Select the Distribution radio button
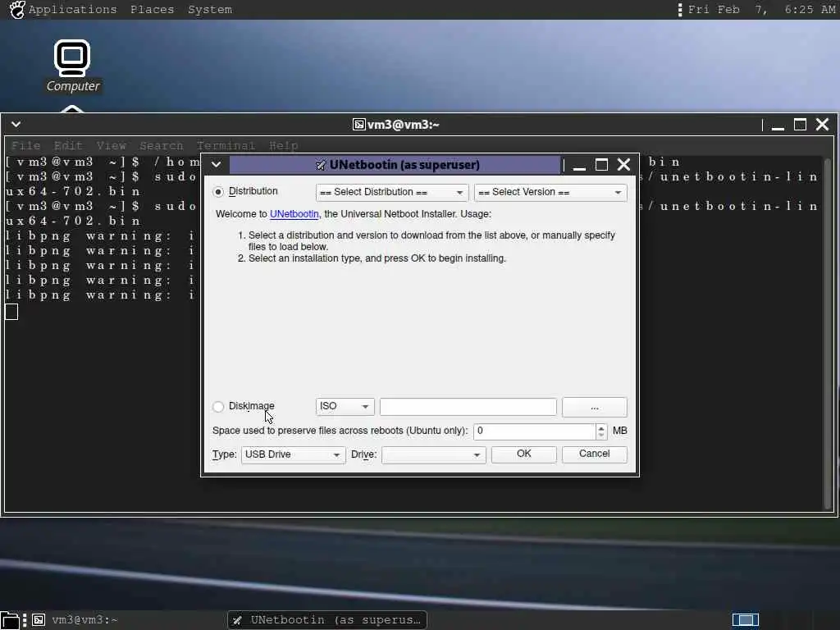Screen dimensions: 840x630 click(x=218, y=192)
